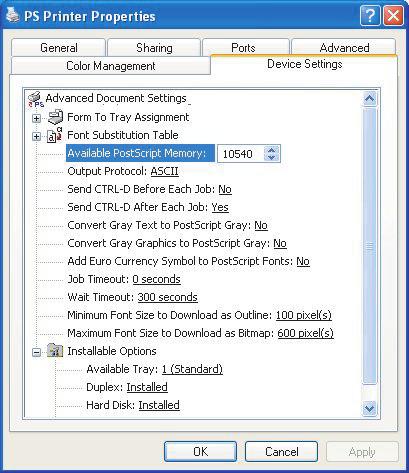Click Convert Gray Text to PostScript Gray value
This screenshot has height=473, width=409.
261,225
